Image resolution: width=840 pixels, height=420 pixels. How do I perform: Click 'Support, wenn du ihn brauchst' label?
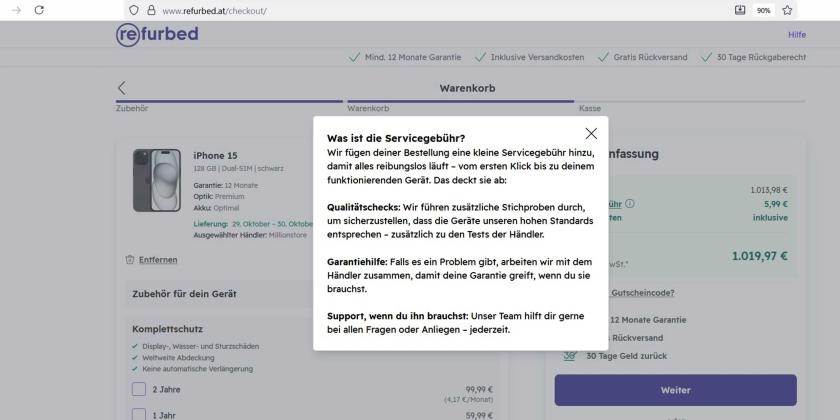click(x=398, y=316)
